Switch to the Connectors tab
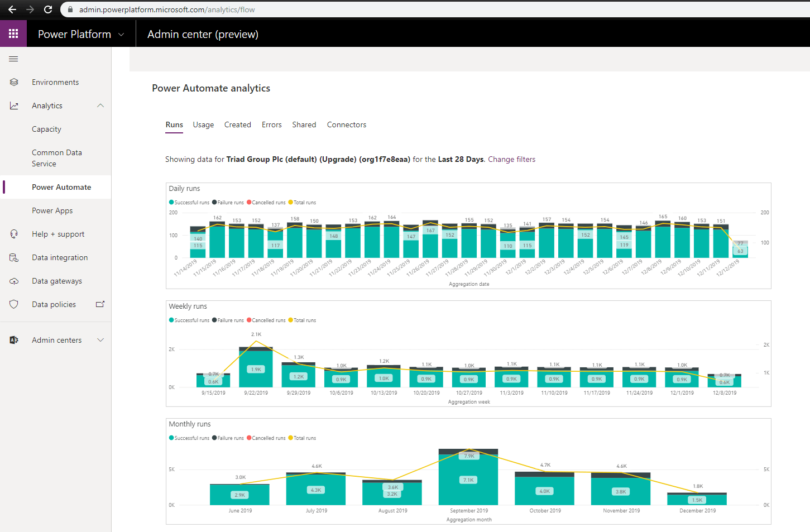 pyautogui.click(x=347, y=125)
